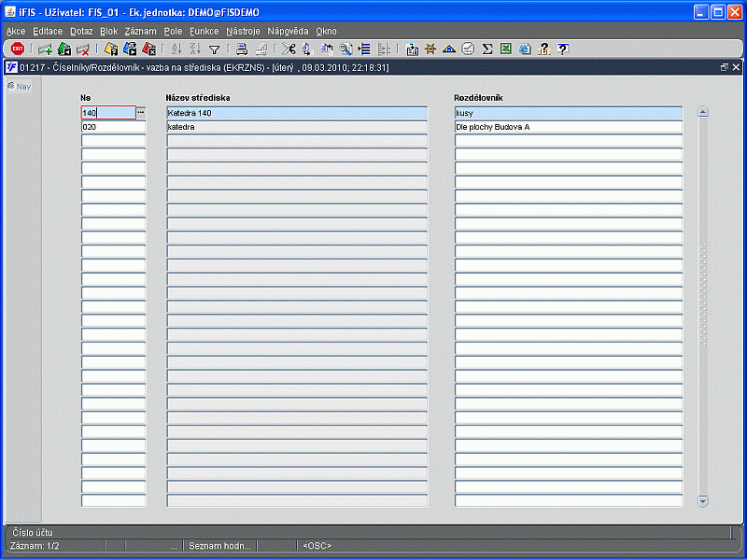
Task: Click the printer icon in toolbar
Action: (x=242, y=49)
